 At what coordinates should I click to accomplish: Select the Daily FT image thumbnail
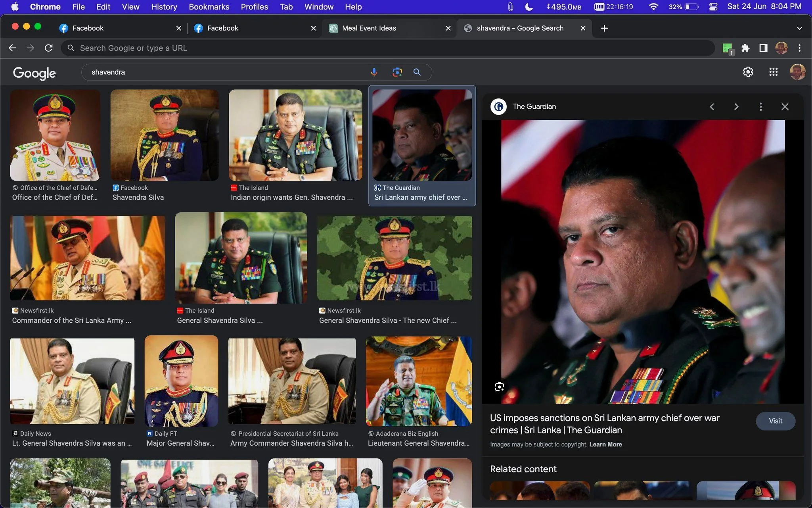(x=181, y=381)
